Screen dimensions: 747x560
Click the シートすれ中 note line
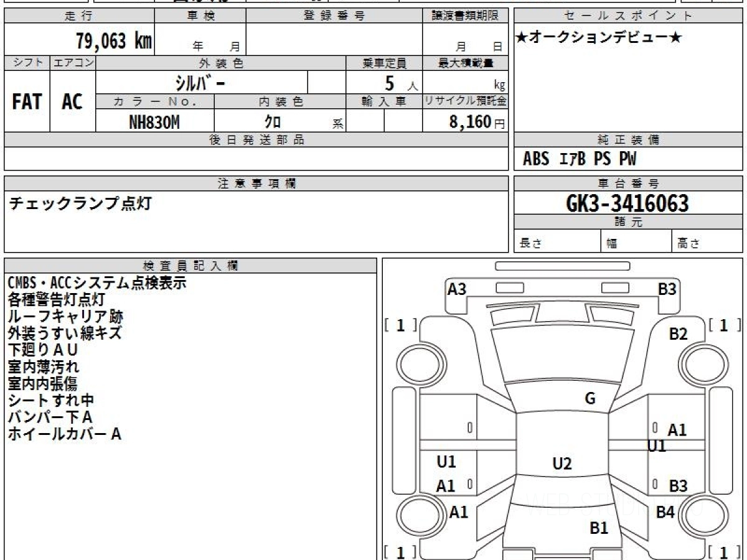[51, 400]
